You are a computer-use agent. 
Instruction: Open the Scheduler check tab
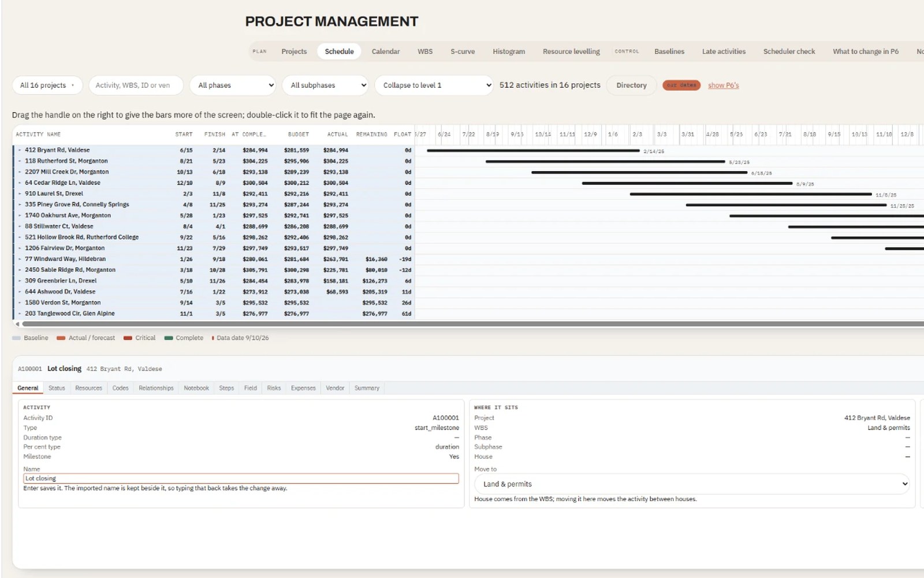(789, 51)
